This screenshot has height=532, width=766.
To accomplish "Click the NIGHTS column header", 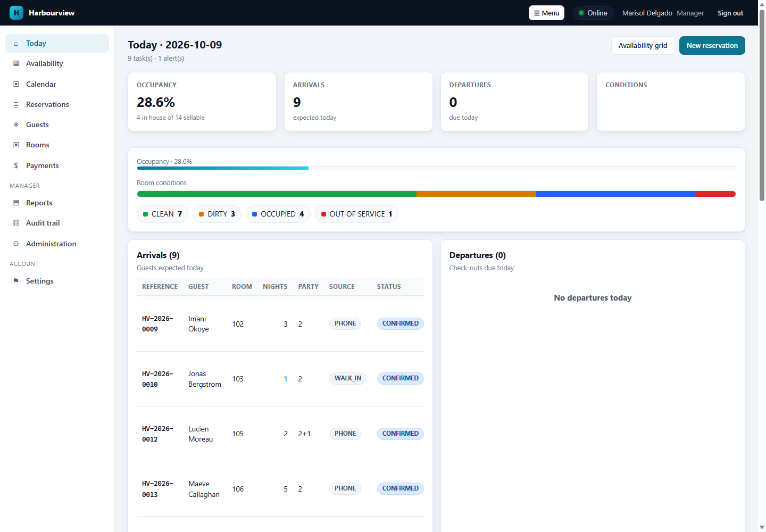I will (275, 287).
